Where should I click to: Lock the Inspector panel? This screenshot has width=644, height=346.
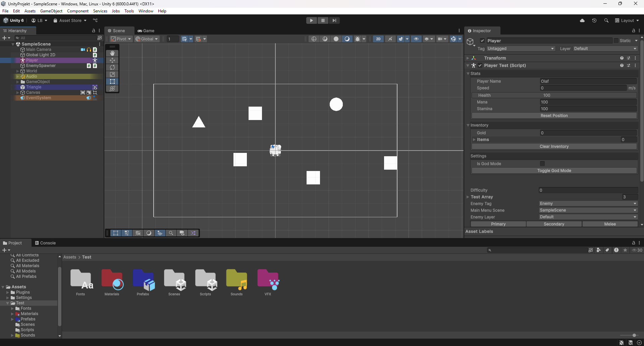tap(634, 31)
